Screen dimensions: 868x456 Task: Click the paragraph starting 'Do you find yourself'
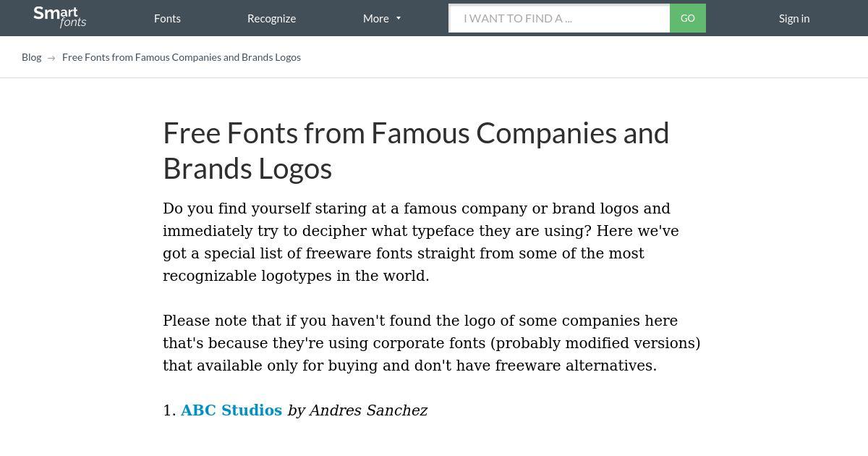pos(420,242)
